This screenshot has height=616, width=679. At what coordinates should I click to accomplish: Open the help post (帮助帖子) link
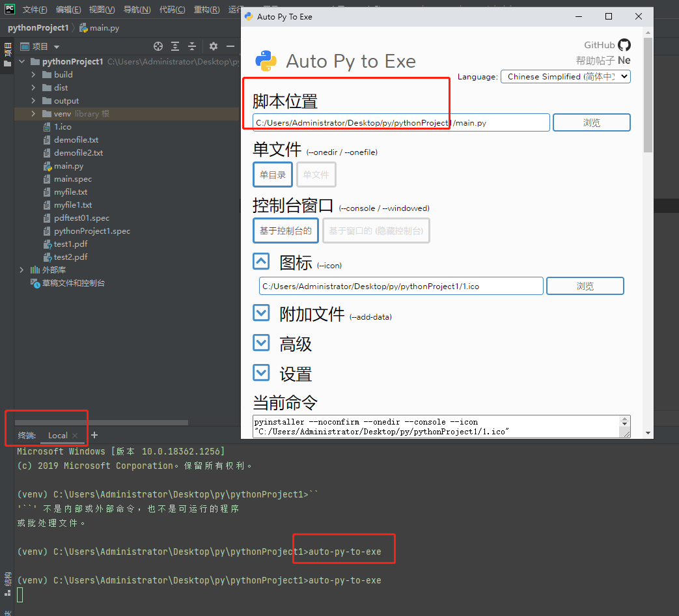(596, 61)
